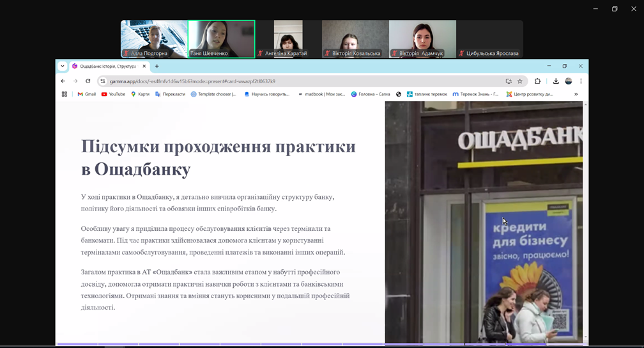Open a new browser tab
The image size is (644, 348).
coord(157,66)
